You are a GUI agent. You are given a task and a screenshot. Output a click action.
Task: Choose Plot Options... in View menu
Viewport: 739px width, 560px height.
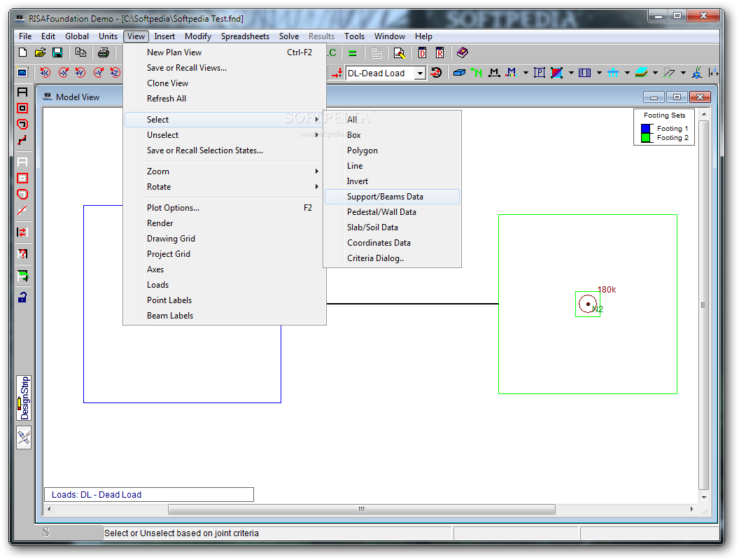point(225,208)
